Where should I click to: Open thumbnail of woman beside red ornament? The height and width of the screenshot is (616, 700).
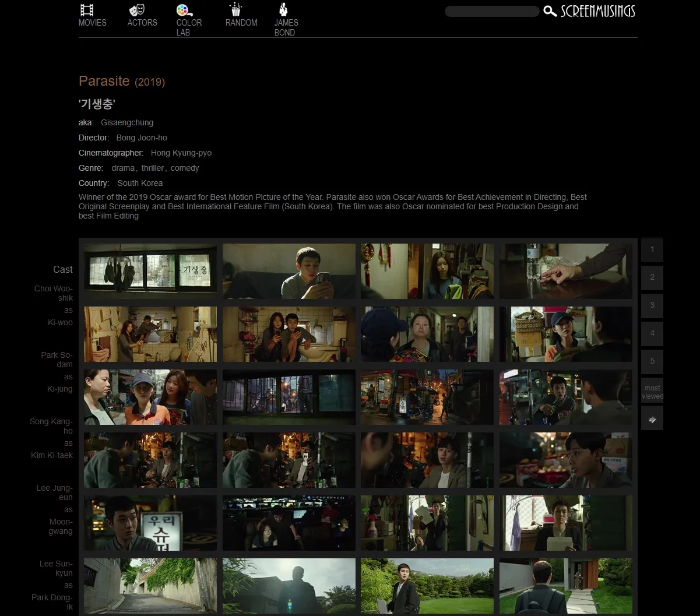click(x=427, y=271)
